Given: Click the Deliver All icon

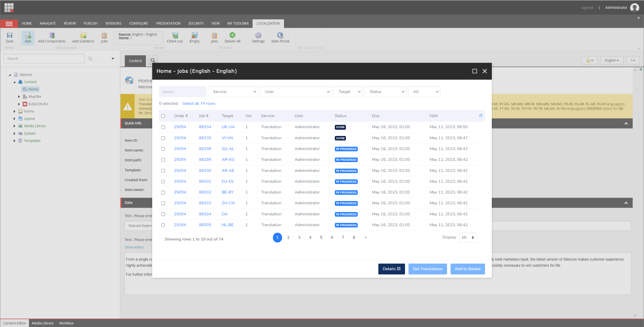Looking at the screenshot, I should [x=232, y=35].
